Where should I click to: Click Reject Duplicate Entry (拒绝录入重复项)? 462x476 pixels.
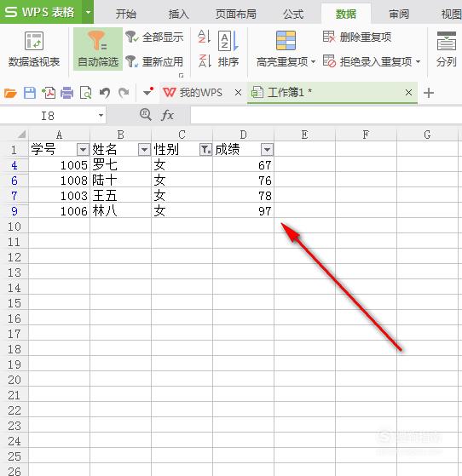(367, 61)
